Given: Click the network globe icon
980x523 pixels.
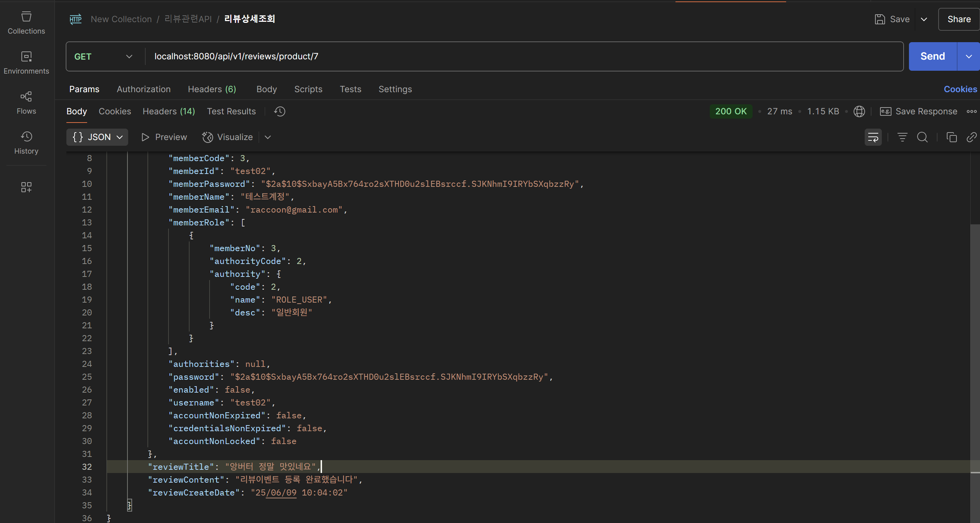Looking at the screenshot, I should pyautogui.click(x=859, y=111).
